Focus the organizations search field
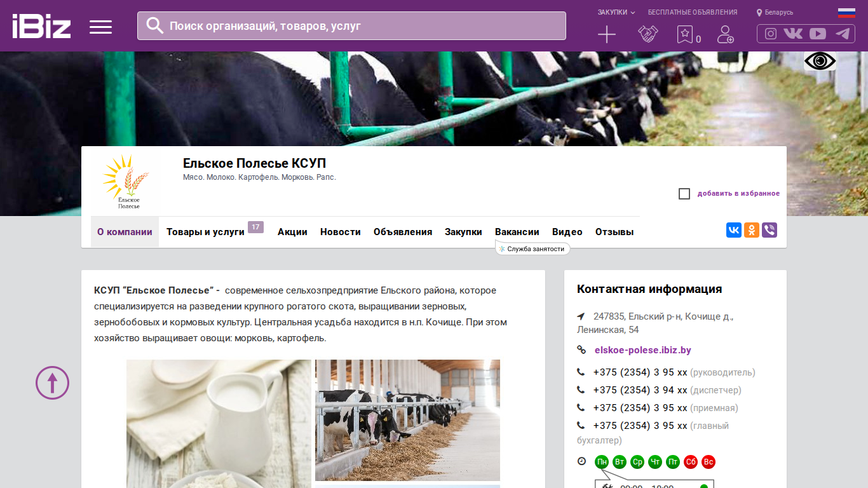This screenshot has width=868, height=488. pos(351,26)
